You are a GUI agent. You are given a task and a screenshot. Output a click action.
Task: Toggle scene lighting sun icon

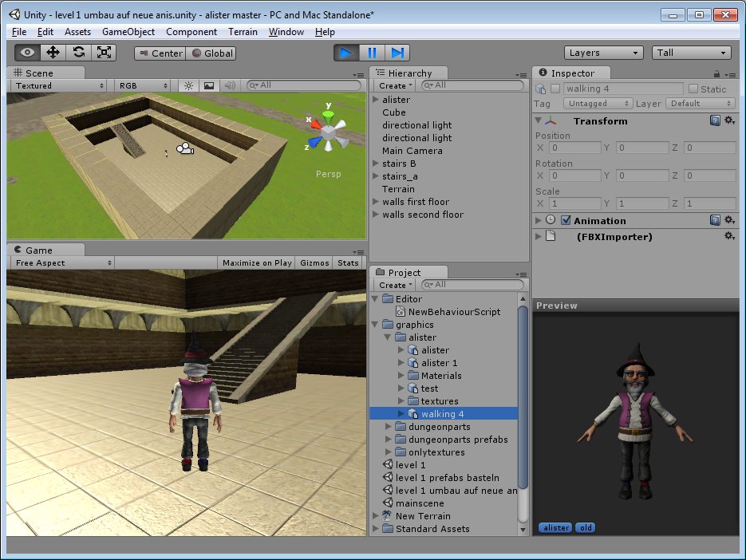click(x=188, y=85)
